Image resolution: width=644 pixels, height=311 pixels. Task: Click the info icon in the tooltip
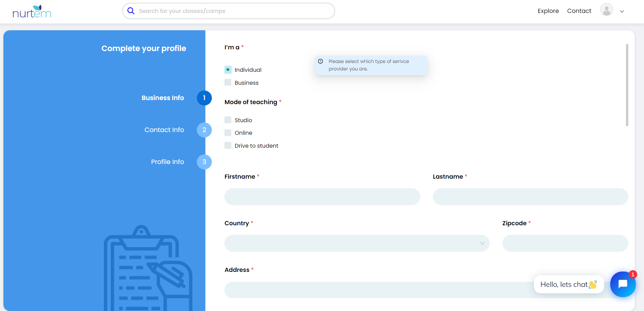[x=320, y=62]
